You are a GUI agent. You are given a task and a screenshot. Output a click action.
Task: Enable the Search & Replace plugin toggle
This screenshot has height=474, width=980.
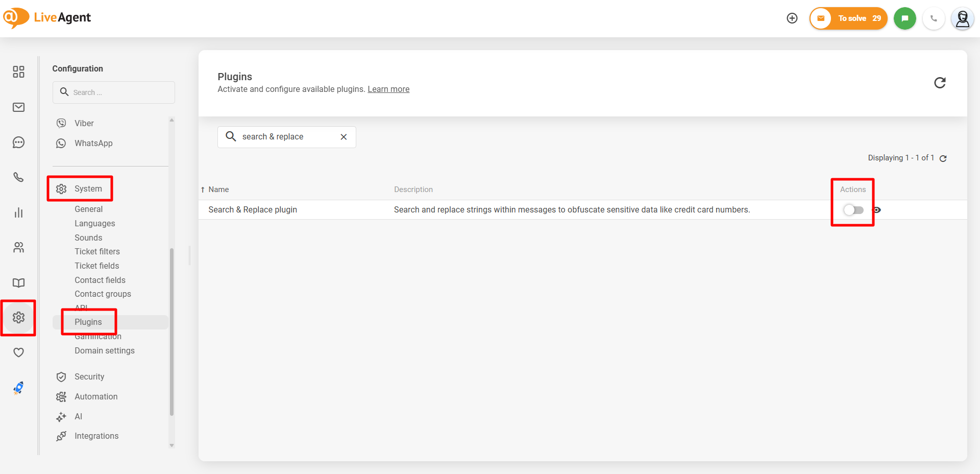point(853,210)
